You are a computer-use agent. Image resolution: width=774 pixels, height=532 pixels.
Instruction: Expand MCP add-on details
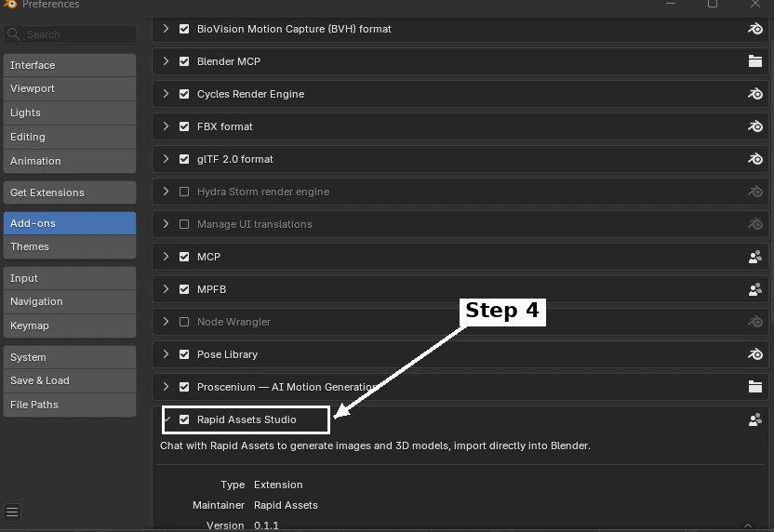click(166, 257)
